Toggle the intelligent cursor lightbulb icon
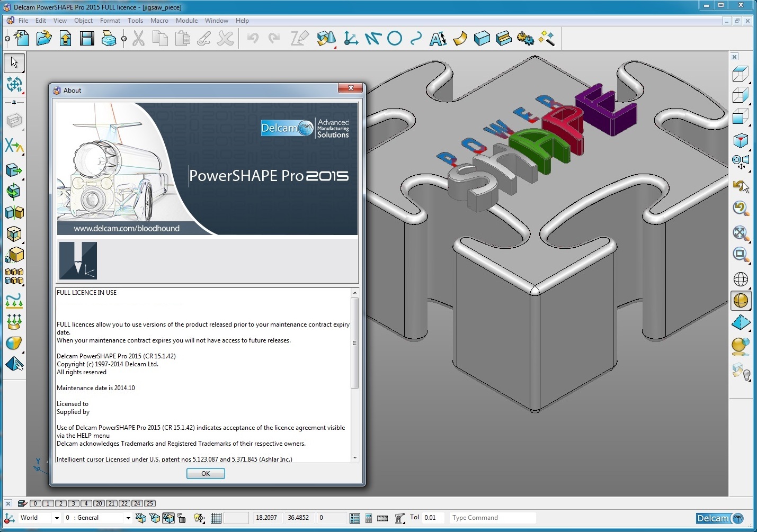 [x=199, y=518]
